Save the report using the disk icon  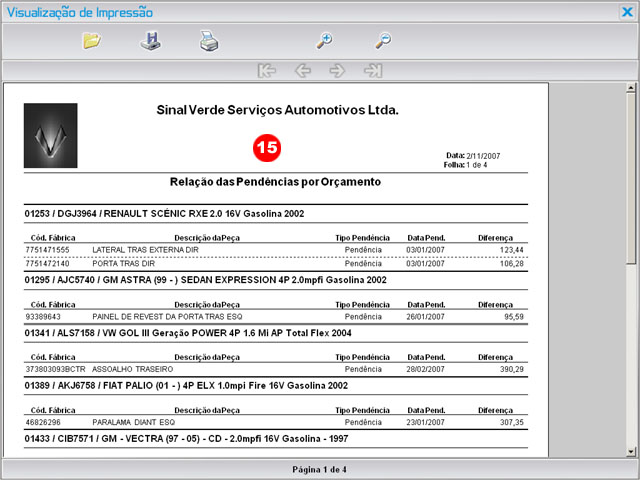(x=151, y=41)
